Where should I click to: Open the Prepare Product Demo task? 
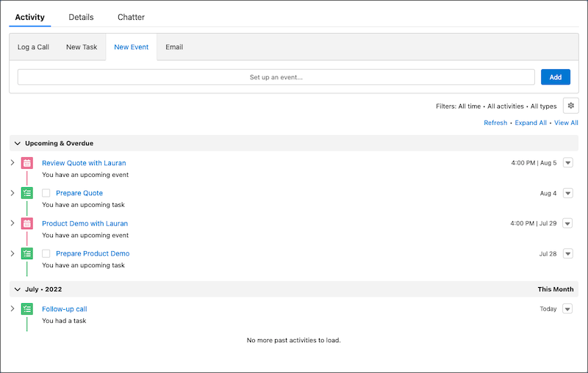[x=93, y=253]
